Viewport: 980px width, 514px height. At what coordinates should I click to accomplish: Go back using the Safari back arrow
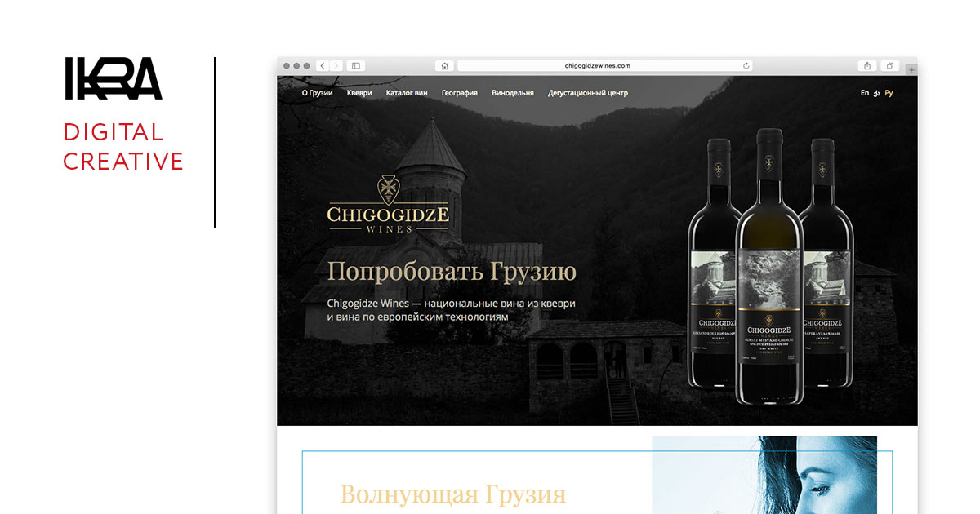[x=322, y=66]
